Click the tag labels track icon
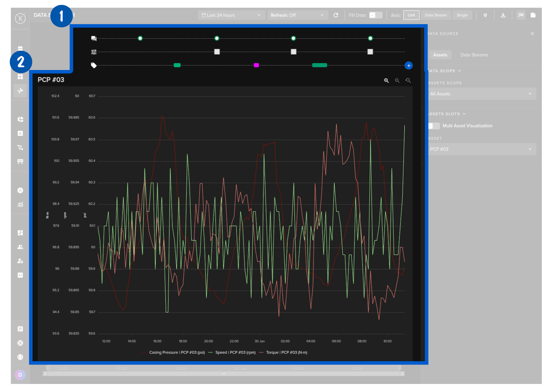This screenshot has width=553, height=392. click(x=94, y=65)
